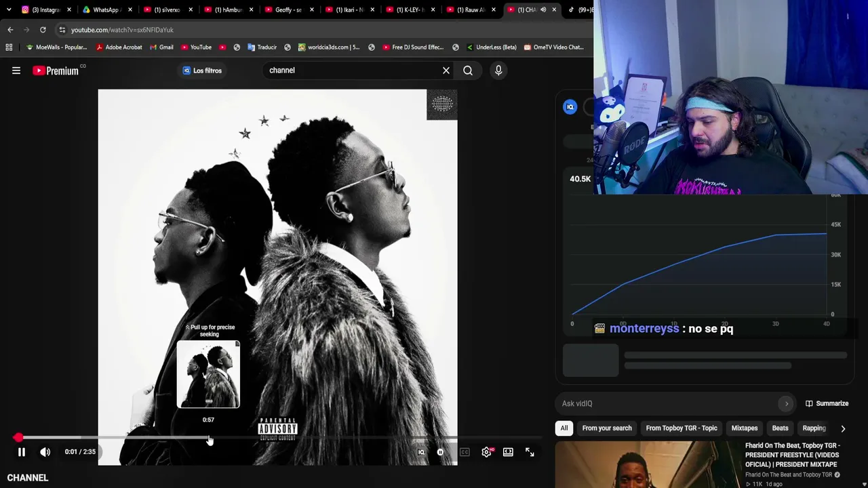Open the apps grid in bookmarks bar

9,47
